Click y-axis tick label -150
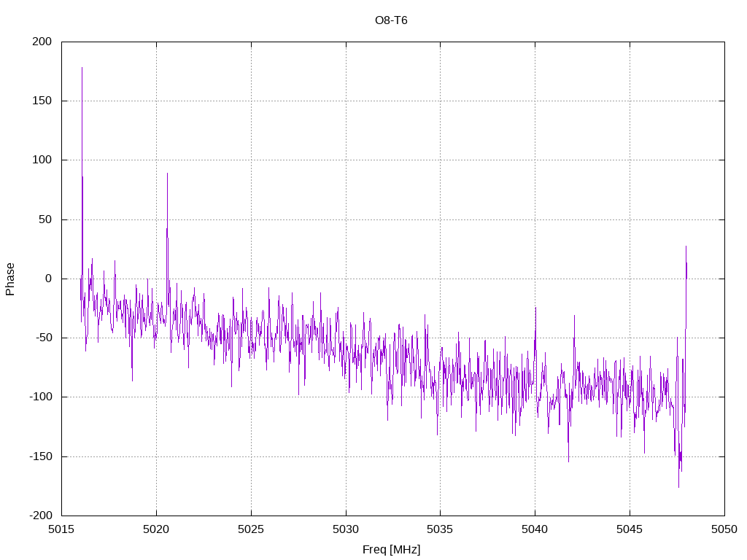This screenshot has width=747, height=560. click(x=41, y=456)
